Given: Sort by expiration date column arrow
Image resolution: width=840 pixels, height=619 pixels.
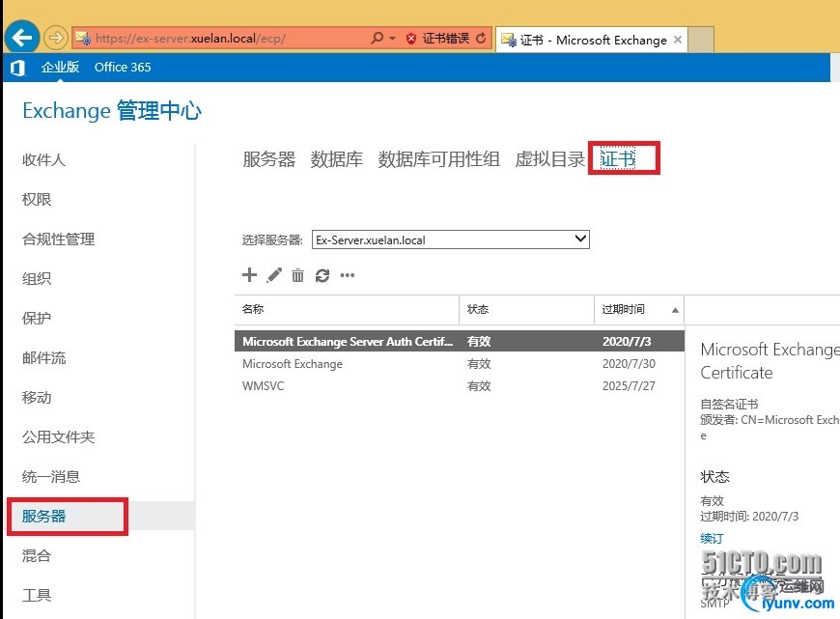Looking at the screenshot, I should point(675,310).
